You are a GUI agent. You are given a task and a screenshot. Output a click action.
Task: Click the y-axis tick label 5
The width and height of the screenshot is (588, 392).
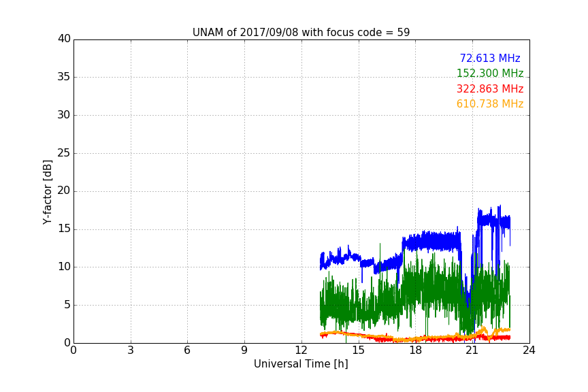[x=67, y=305]
